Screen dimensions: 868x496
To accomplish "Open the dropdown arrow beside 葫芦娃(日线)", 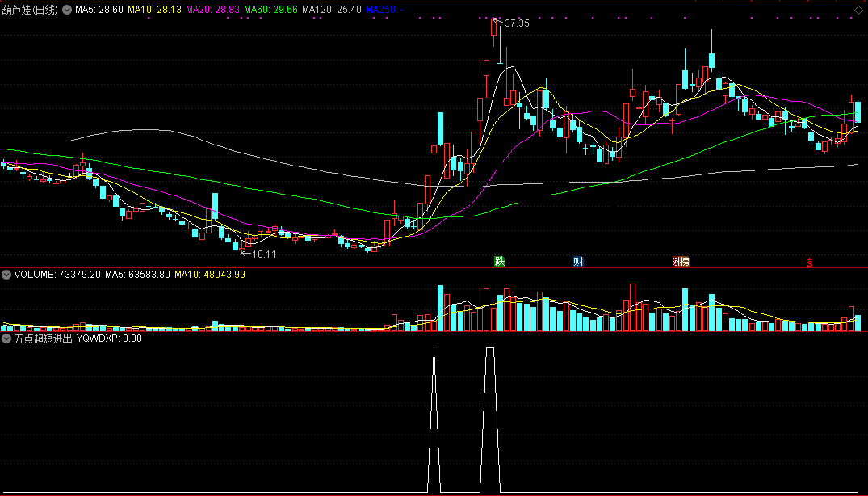I will [67, 10].
